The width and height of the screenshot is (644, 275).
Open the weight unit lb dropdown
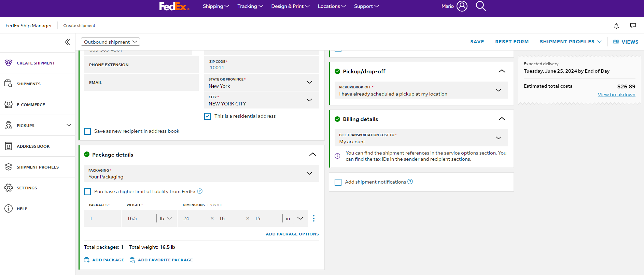166,218
